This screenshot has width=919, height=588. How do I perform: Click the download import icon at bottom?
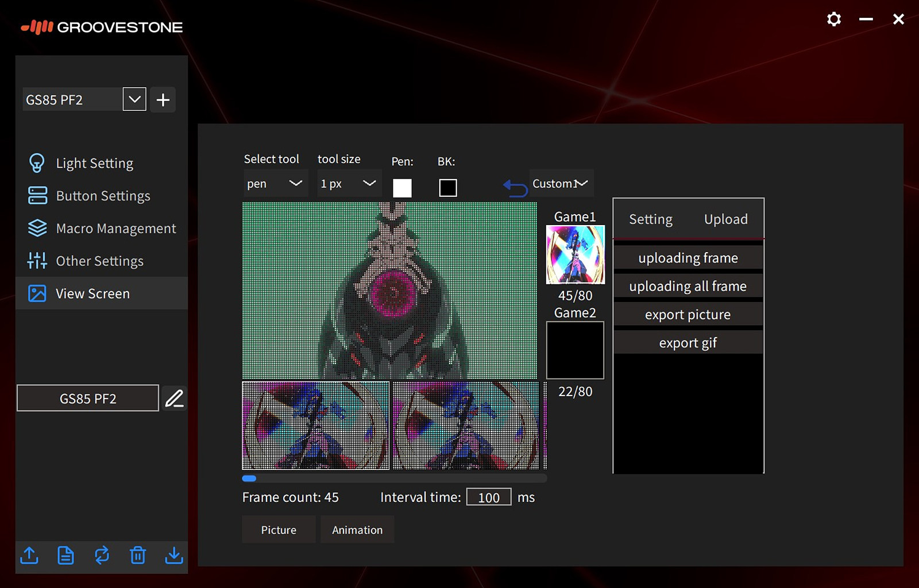174,555
